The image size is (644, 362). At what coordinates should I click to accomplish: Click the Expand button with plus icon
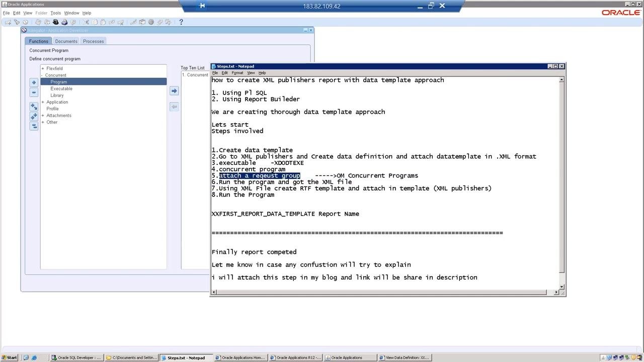click(x=34, y=82)
